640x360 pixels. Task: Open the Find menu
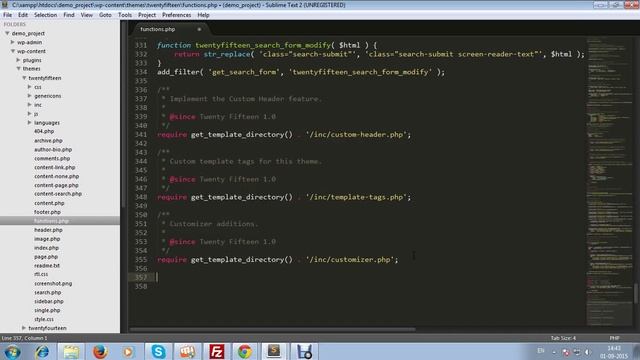coord(69,15)
